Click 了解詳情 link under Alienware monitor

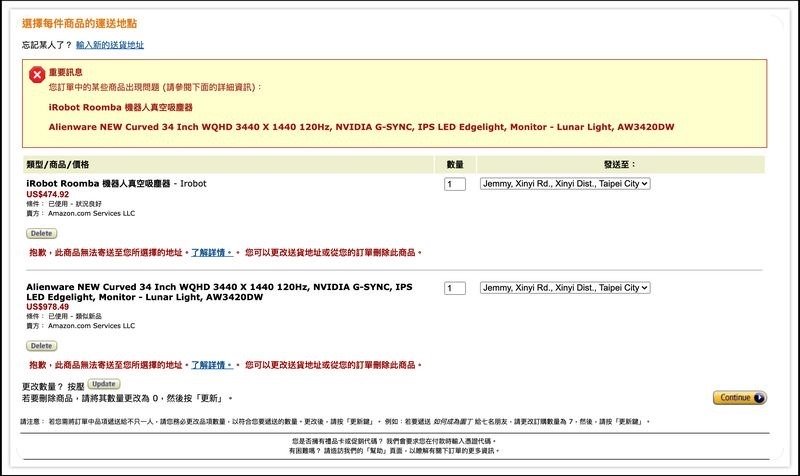212,365
